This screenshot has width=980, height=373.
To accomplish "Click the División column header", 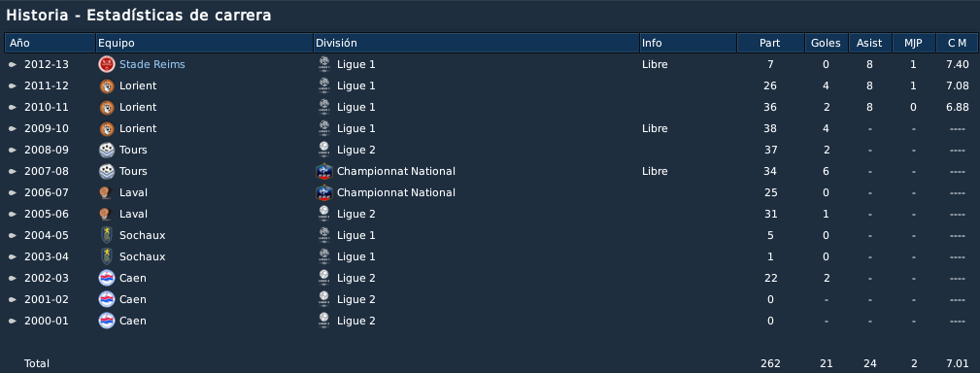I will point(476,43).
